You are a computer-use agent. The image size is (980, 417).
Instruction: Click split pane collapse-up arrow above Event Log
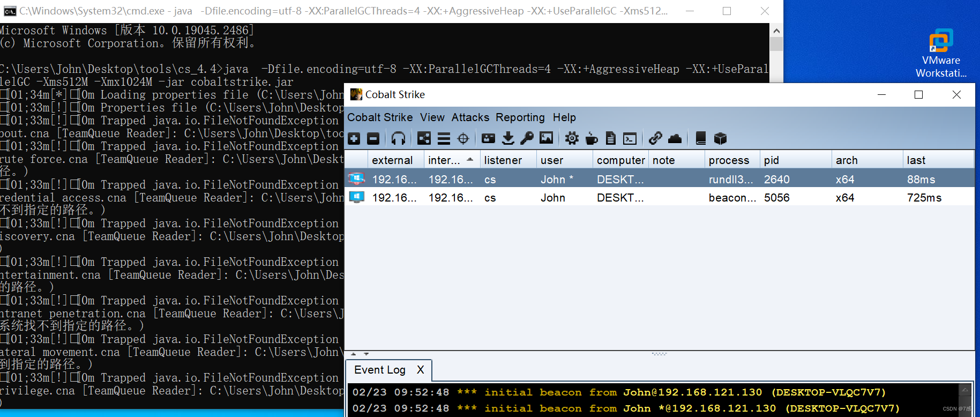(x=354, y=354)
